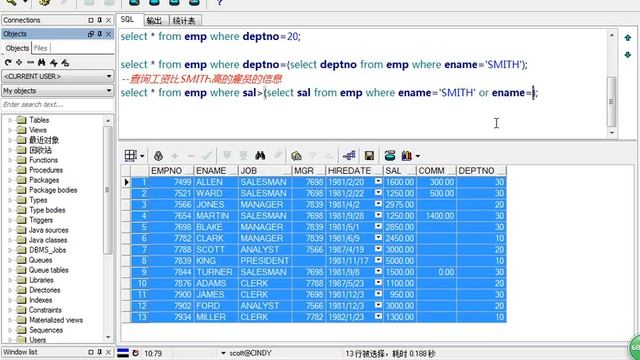The height and width of the screenshot is (360, 640).
Task: Click the grid view icon in results toolbar
Action: tap(131, 156)
